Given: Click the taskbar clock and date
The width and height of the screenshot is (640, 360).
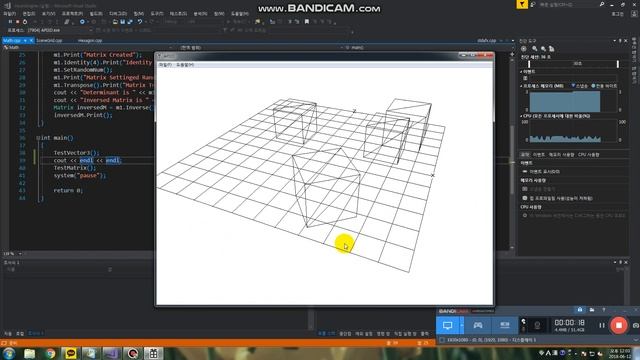Looking at the screenshot, I should [619, 353].
